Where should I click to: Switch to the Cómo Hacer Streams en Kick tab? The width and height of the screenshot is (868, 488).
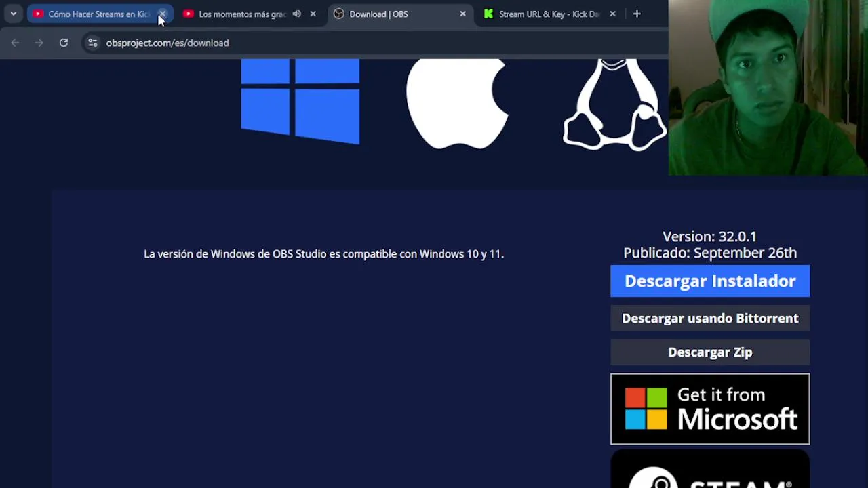[99, 14]
